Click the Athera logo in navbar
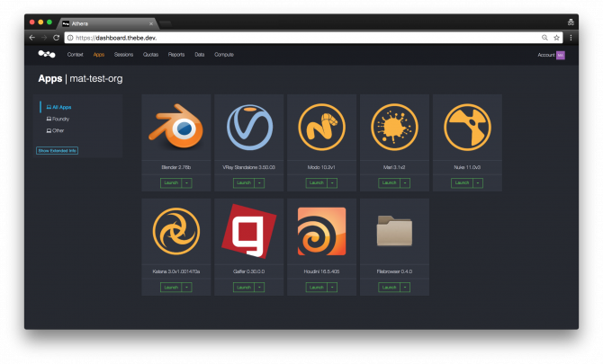 [47, 54]
